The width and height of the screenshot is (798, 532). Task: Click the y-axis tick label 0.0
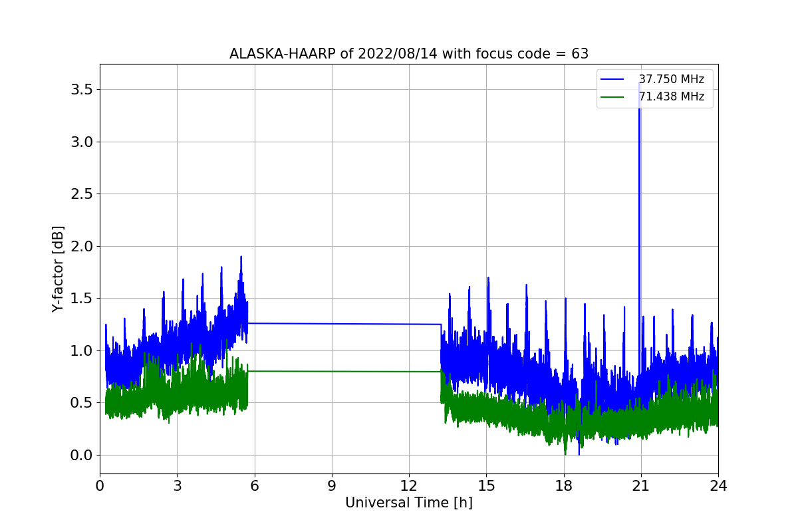pos(82,455)
